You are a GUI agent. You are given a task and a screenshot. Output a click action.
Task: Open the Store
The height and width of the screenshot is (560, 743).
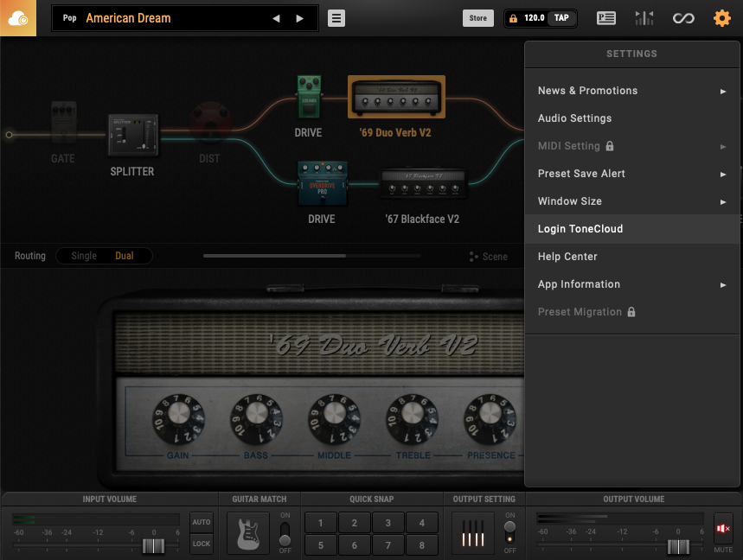coord(478,18)
